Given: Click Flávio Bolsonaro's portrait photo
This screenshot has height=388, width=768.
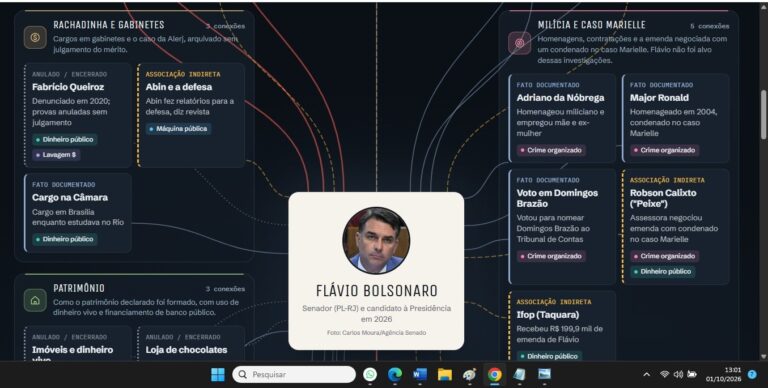Looking at the screenshot, I should tap(376, 240).
